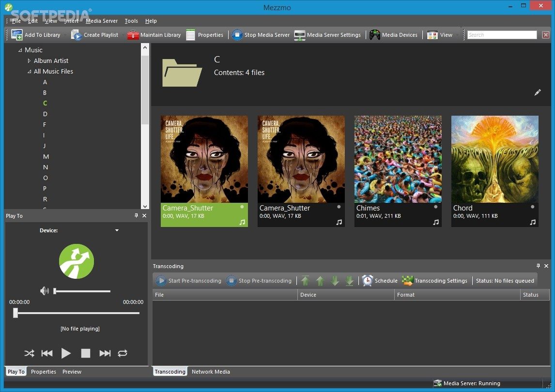Skip to next track
The width and height of the screenshot is (555, 392).
pos(105,353)
